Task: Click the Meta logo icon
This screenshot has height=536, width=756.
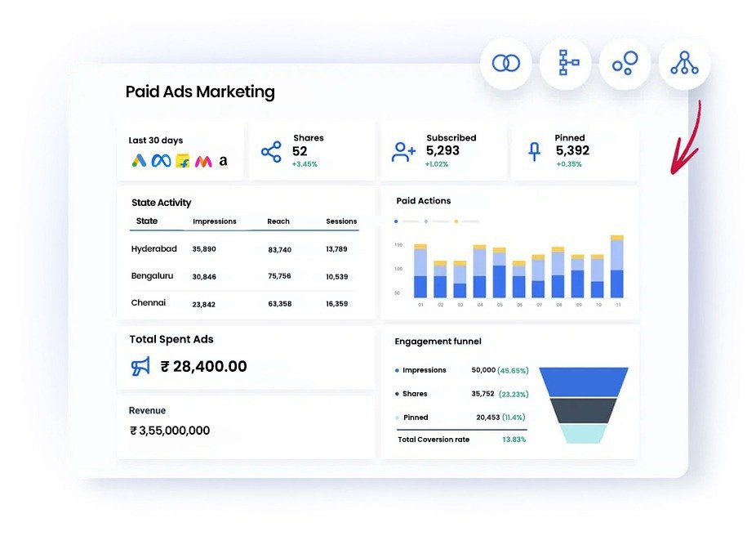Action: 161,161
